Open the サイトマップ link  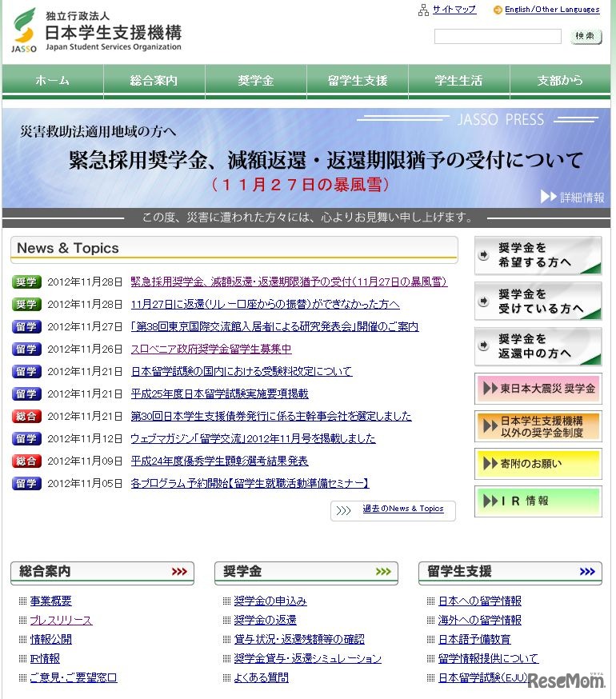point(454,10)
